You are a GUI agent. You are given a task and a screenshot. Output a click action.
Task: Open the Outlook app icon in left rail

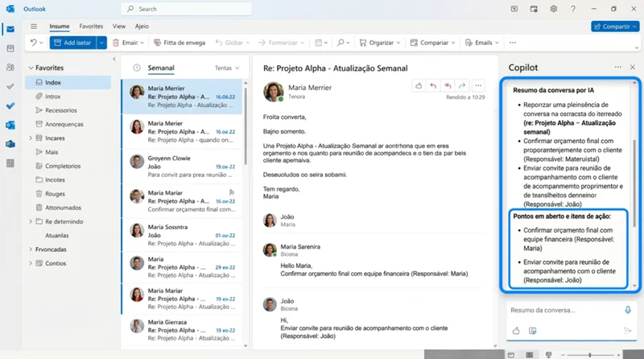(10, 125)
